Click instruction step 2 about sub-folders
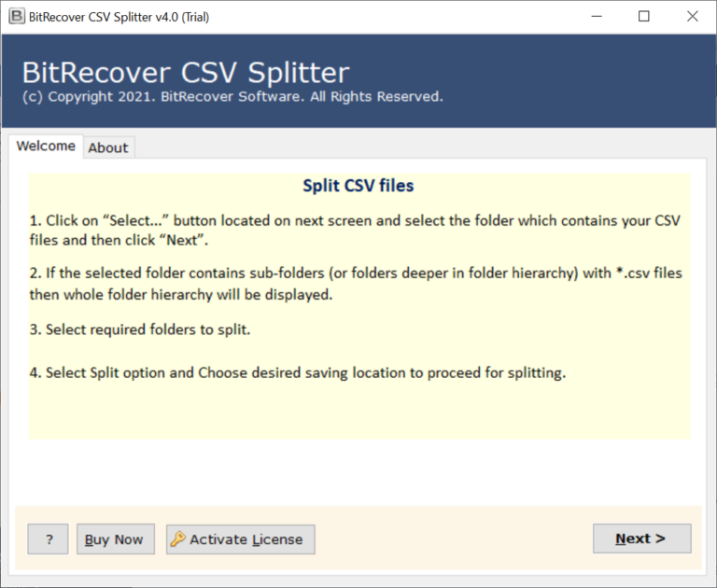717x588 pixels. point(356,284)
